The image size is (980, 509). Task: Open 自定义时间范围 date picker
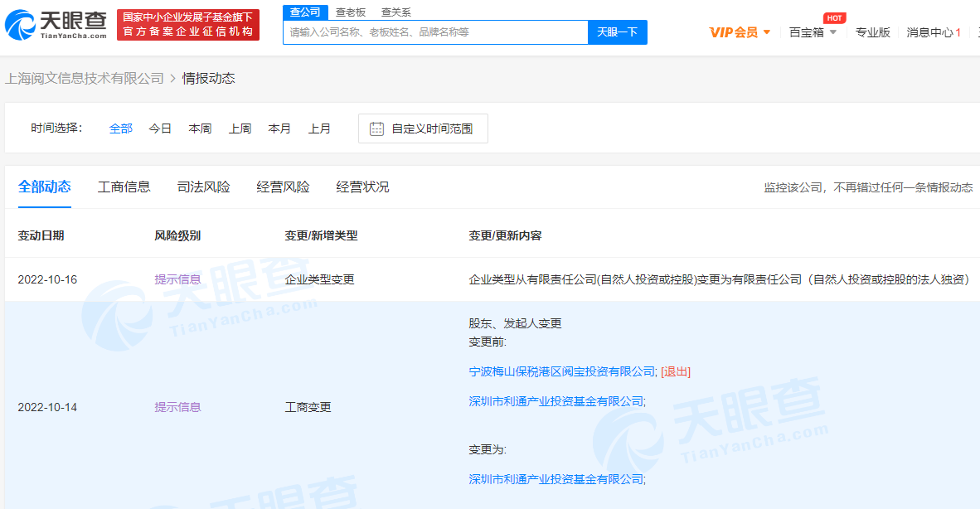click(x=431, y=128)
